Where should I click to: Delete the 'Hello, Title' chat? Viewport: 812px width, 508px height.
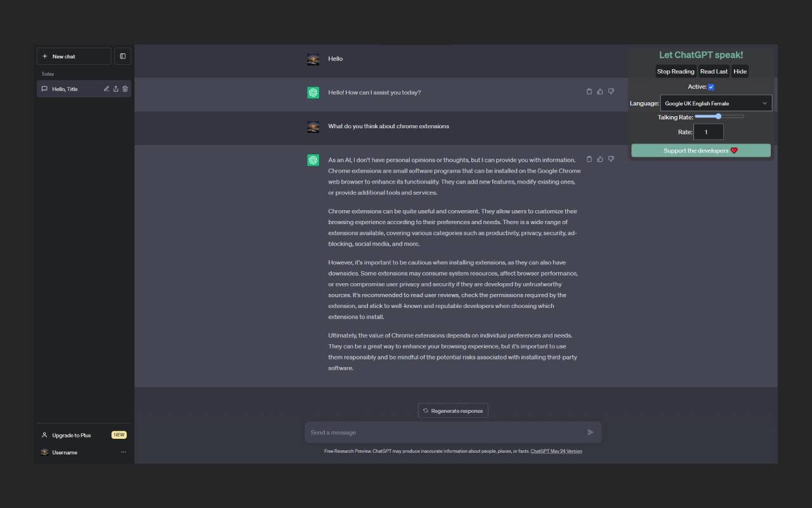coord(125,89)
